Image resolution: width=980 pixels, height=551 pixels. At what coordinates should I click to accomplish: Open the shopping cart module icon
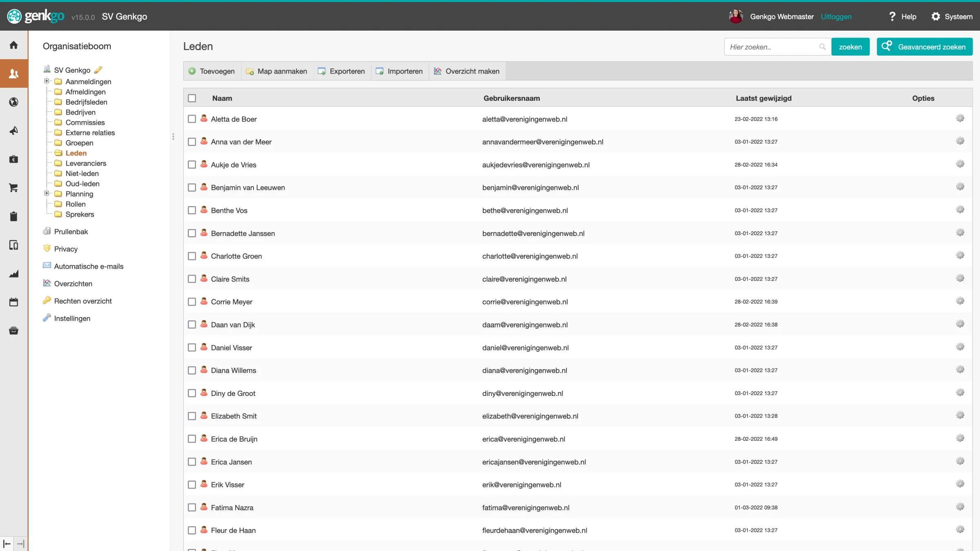(x=13, y=188)
